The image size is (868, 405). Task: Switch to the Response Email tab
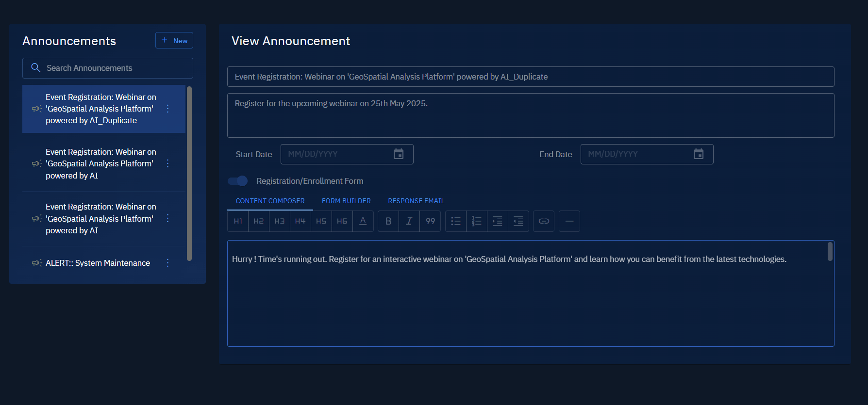coord(416,201)
